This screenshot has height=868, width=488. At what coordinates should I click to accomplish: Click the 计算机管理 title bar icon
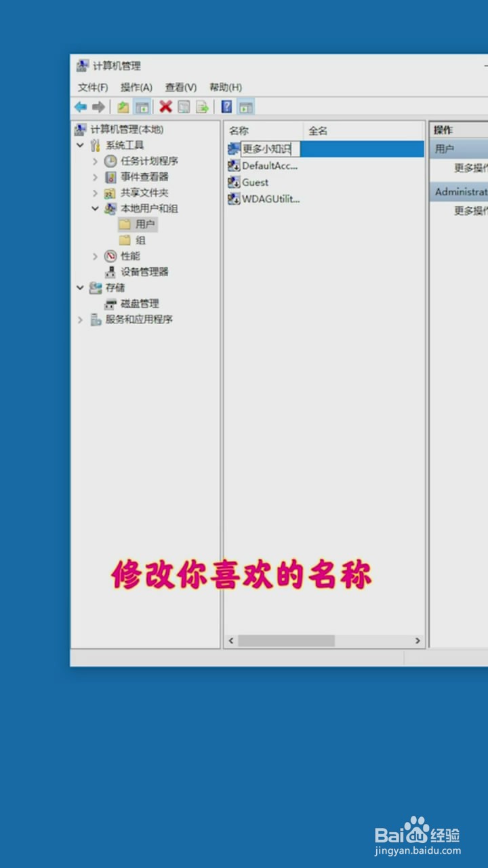(83, 66)
